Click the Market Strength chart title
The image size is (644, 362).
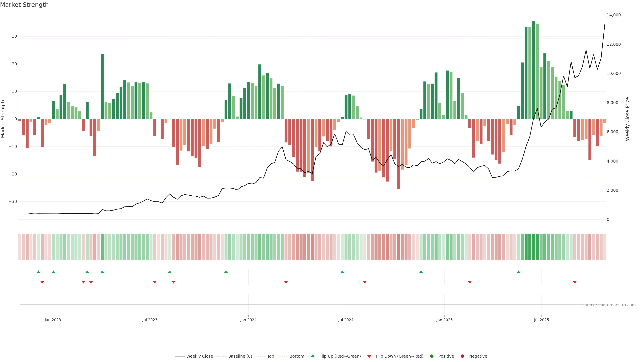24,5
